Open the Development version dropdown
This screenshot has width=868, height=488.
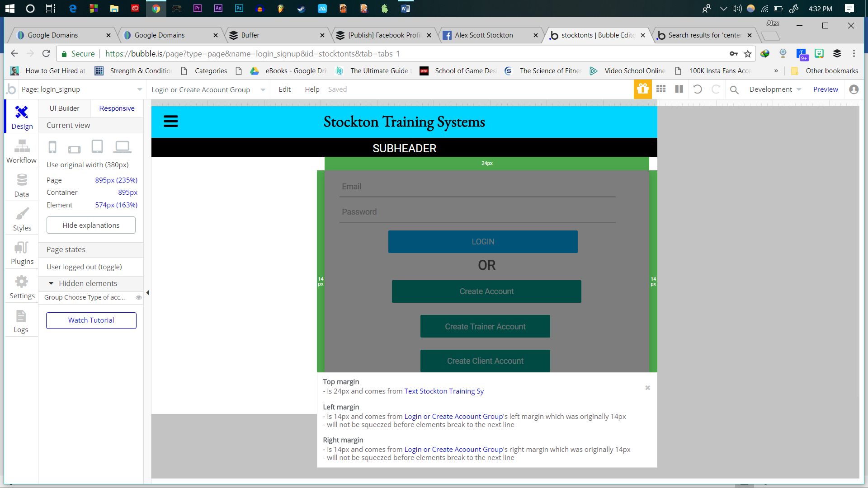point(775,89)
